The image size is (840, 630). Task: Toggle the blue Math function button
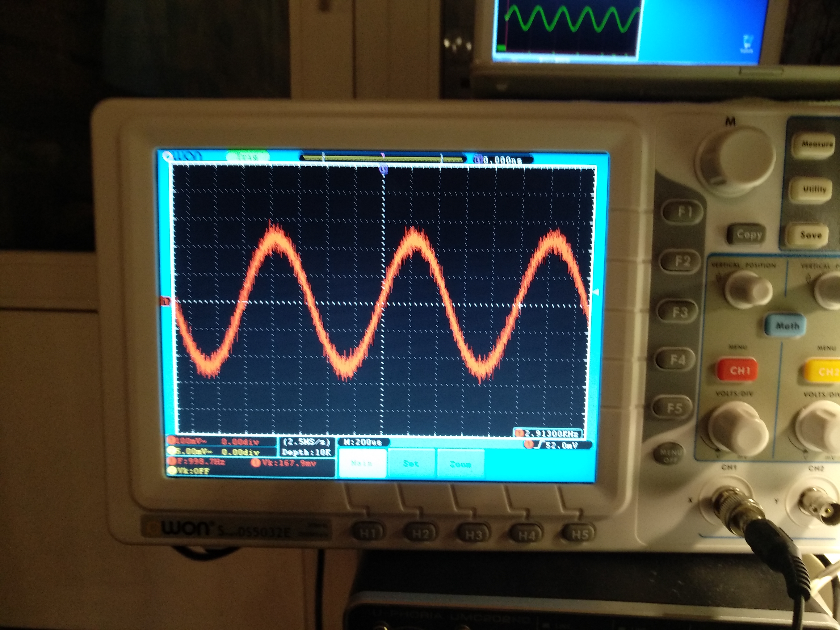785,325
